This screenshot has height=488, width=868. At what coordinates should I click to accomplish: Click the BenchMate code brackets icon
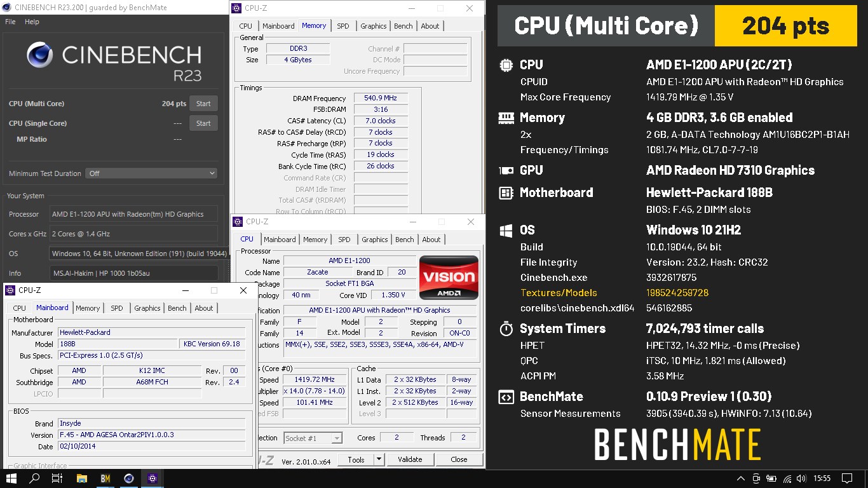coord(506,397)
